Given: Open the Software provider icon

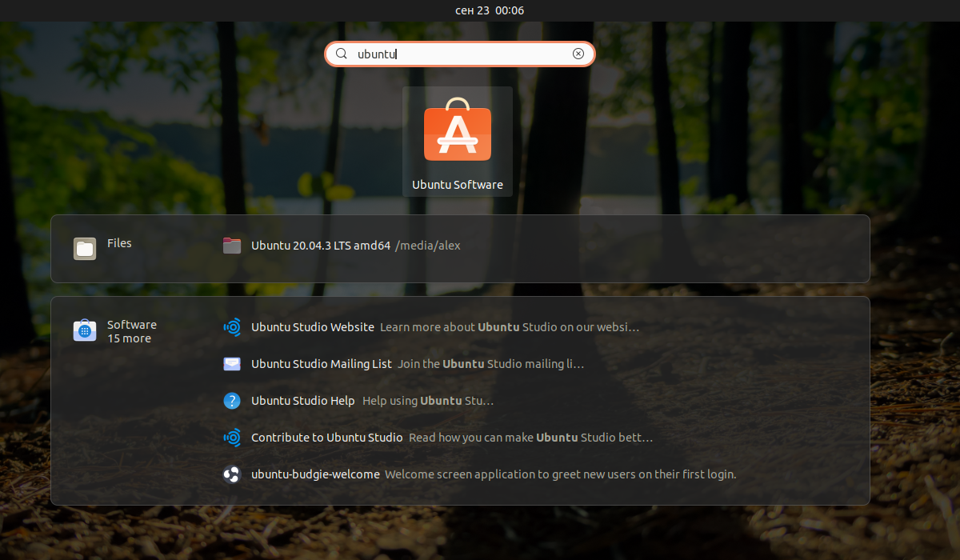Looking at the screenshot, I should [x=85, y=330].
